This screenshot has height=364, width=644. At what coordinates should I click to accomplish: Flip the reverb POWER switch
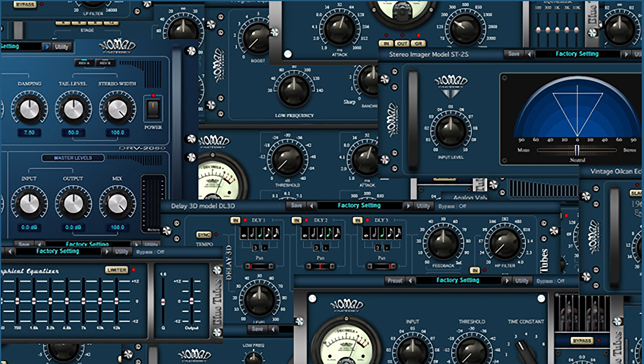pos(153,108)
